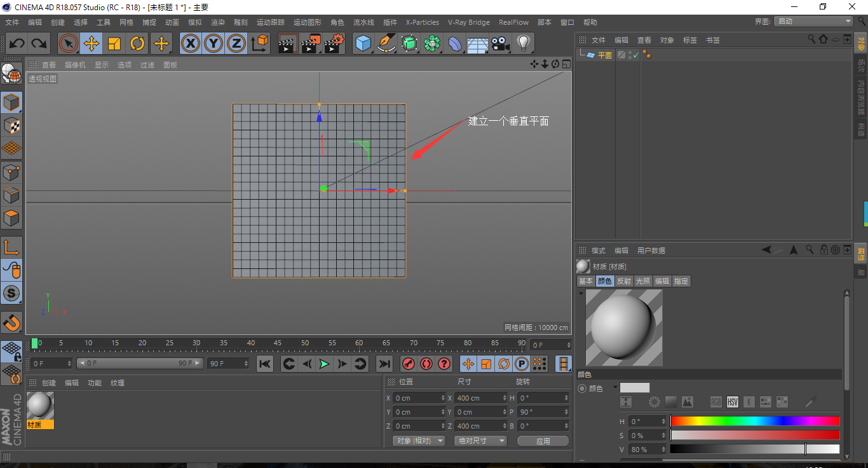Open the 界面 layout dropdown

tap(813, 21)
